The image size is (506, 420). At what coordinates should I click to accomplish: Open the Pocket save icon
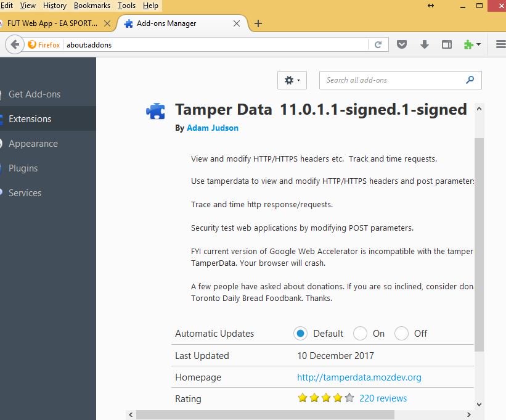[x=402, y=44]
